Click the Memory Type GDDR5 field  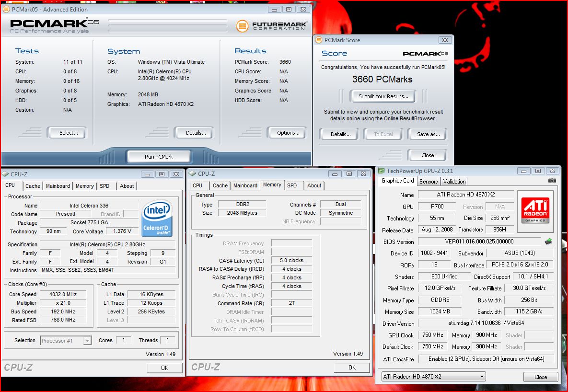tap(440, 300)
